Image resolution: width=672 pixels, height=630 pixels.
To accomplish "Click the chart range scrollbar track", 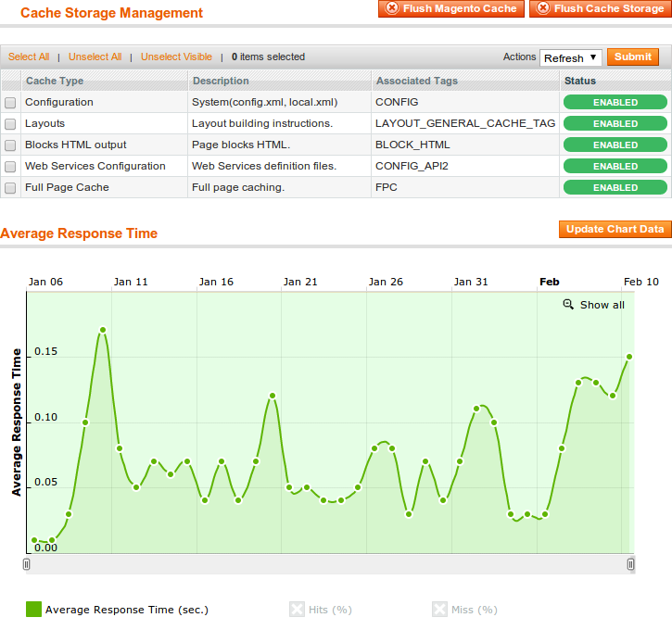I will pyautogui.click(x=328, y=564).
